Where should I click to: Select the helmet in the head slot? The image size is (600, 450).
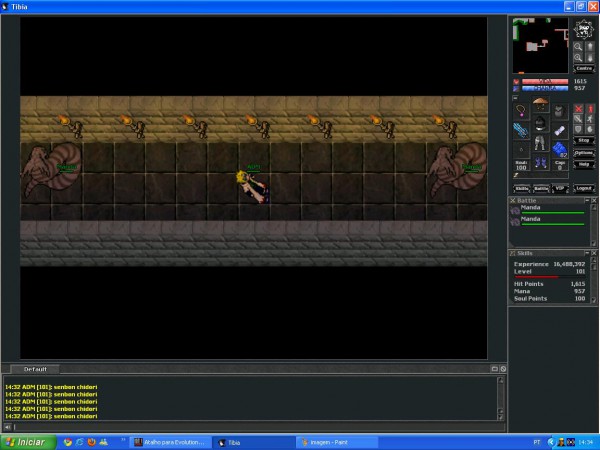tap(540, 106)
